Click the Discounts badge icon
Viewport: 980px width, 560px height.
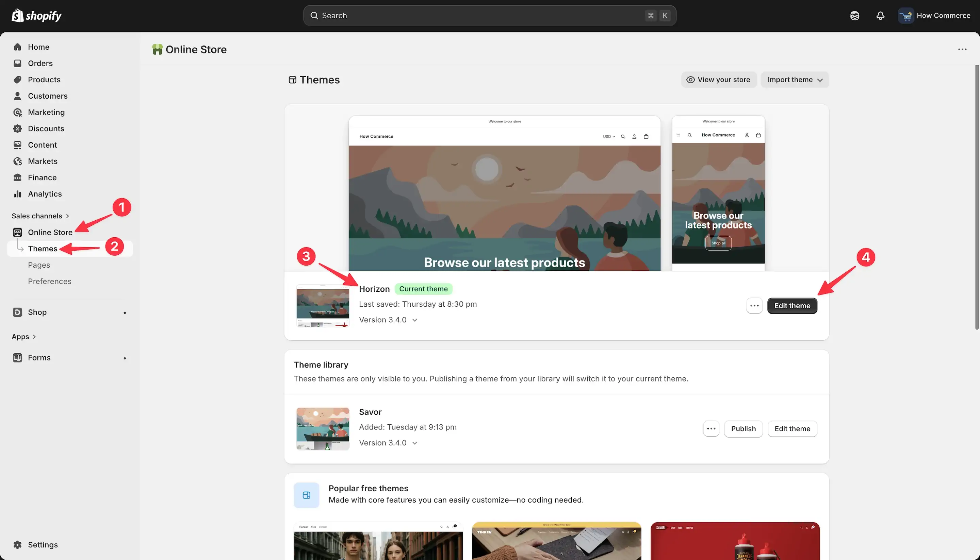point(17,129)
